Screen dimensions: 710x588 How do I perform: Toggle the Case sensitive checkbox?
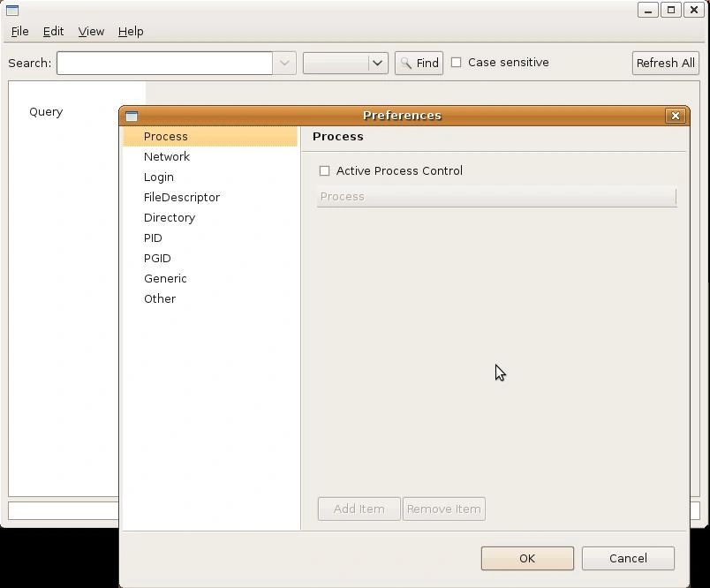click(x=456, y=63)
